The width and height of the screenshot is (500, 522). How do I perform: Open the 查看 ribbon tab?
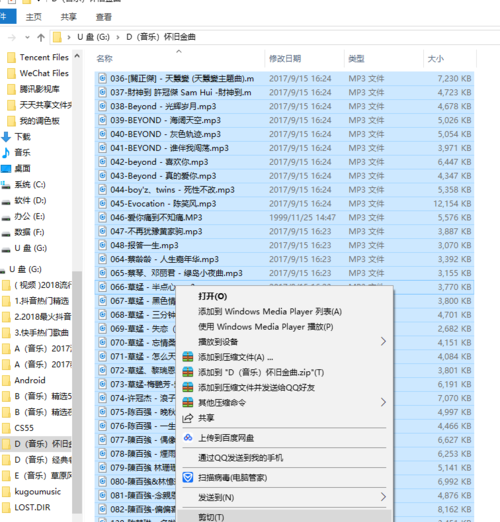[x=104, y=17]
